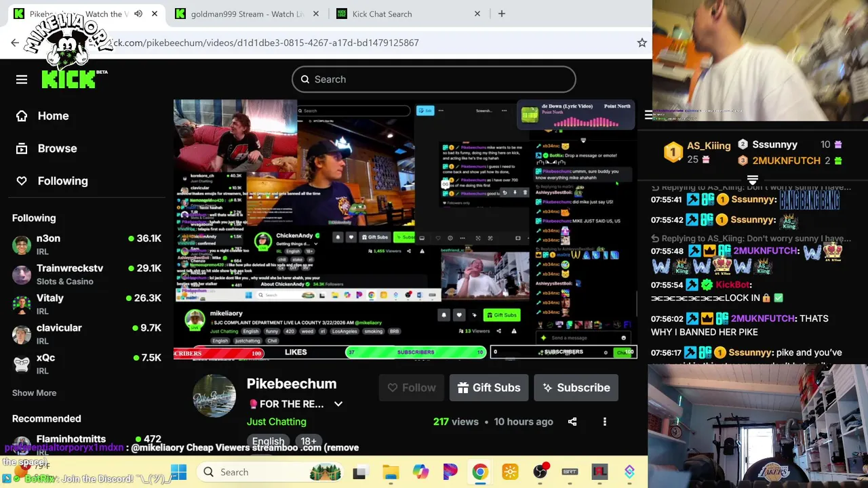Image resolution: width=868 pixels, height=488 pixels.
Task: Open the Pikebeechum channel avatar
Action: click(214, 395)
